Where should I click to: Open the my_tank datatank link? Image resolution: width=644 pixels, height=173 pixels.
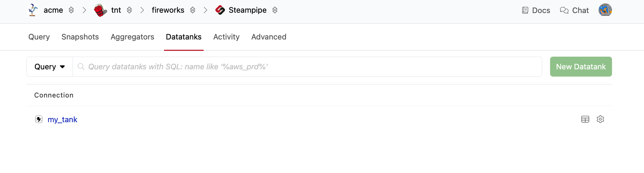coord(63,119)
